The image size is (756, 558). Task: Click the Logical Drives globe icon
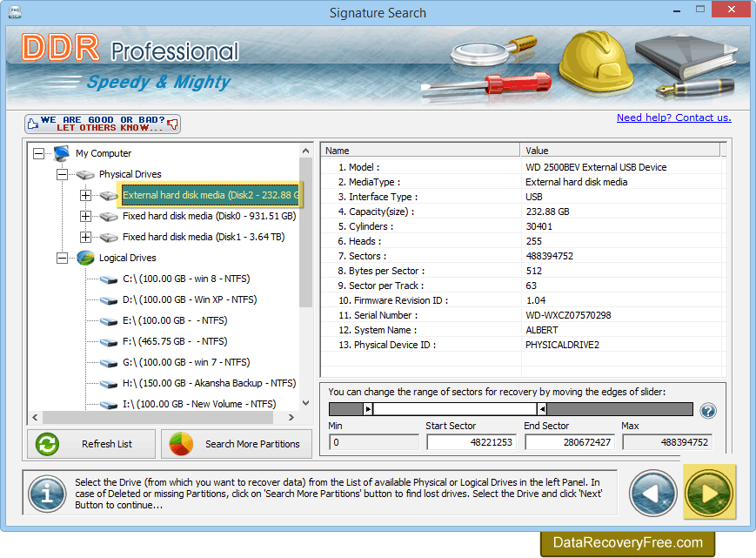click(x=85, y=258)
